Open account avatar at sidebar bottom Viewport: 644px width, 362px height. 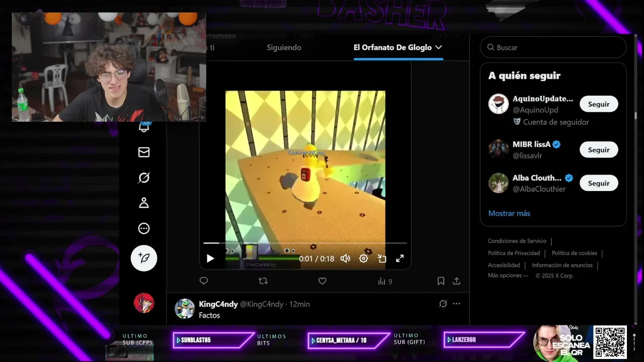pos(144,303)
